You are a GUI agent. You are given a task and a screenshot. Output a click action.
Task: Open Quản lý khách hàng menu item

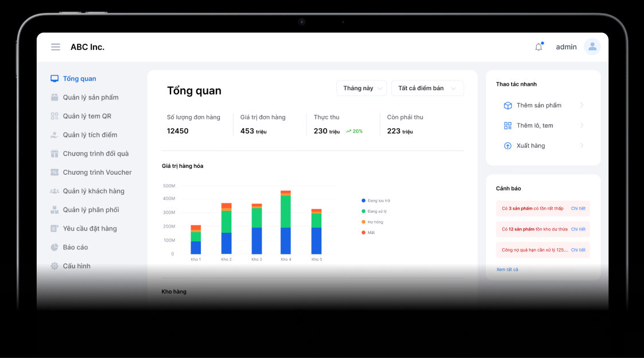coord(93,191)
